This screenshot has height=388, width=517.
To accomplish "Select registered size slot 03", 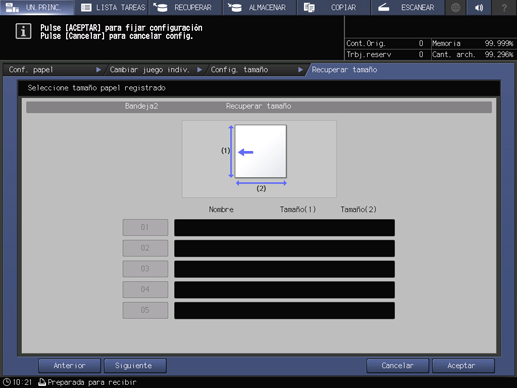I will (145, 269).
